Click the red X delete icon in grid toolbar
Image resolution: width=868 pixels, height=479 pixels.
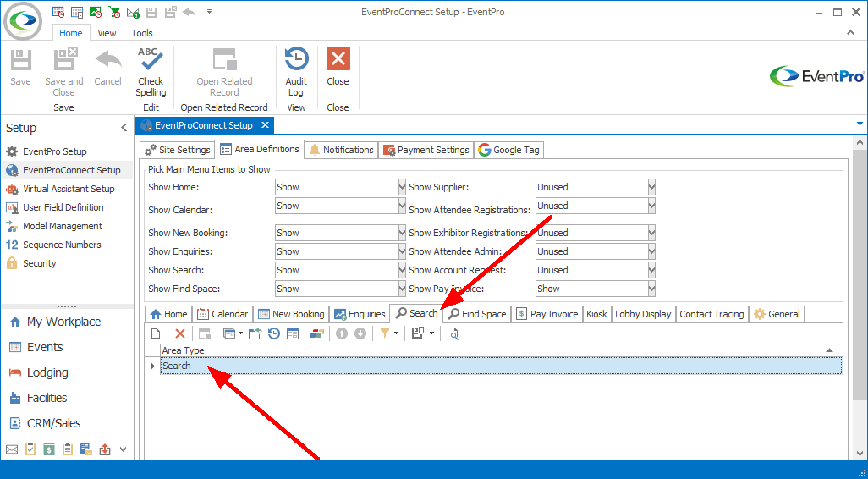[180, 333]
